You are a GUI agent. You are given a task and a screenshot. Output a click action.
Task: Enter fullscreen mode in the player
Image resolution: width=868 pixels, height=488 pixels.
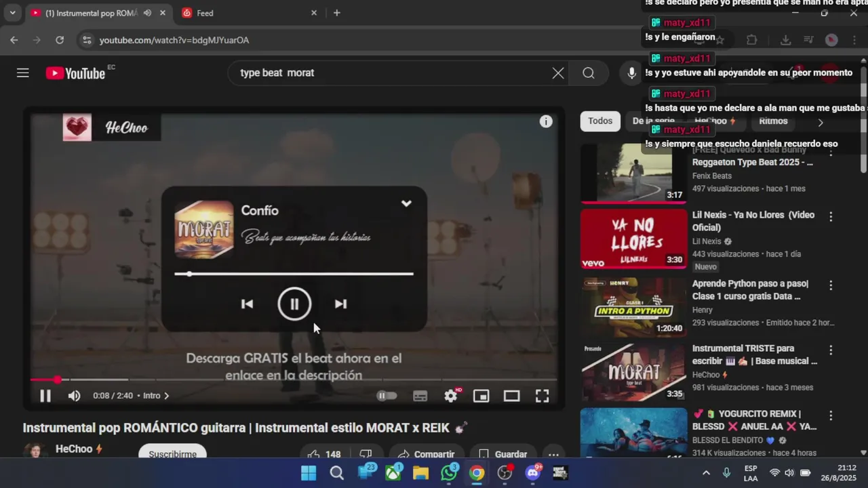542,396
